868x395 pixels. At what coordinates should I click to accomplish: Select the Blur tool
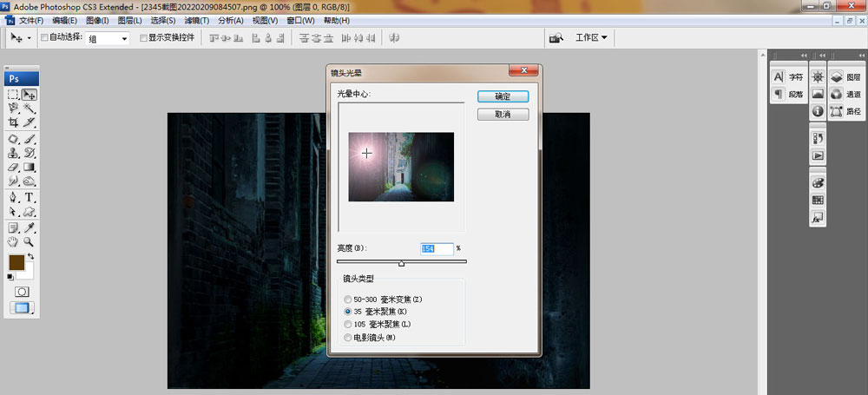click(14, 181)
